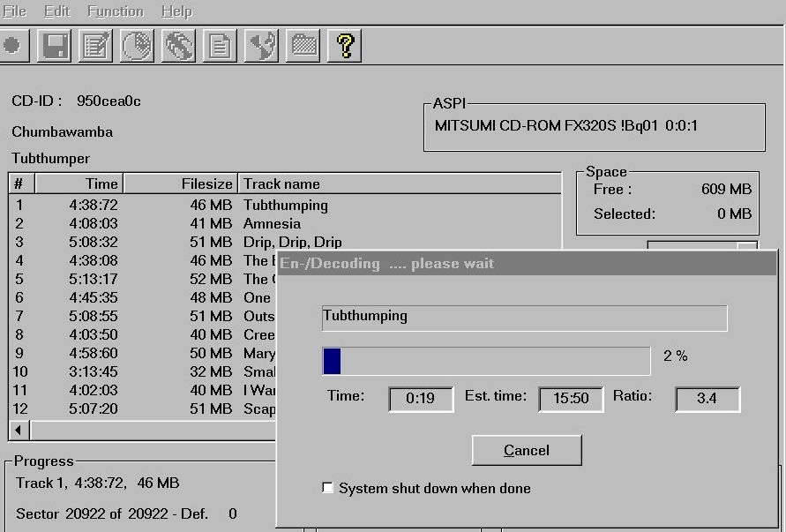Viewport: 786px width, 532px height.
Task: Click the Filesize column header
Action: (181, 184)
